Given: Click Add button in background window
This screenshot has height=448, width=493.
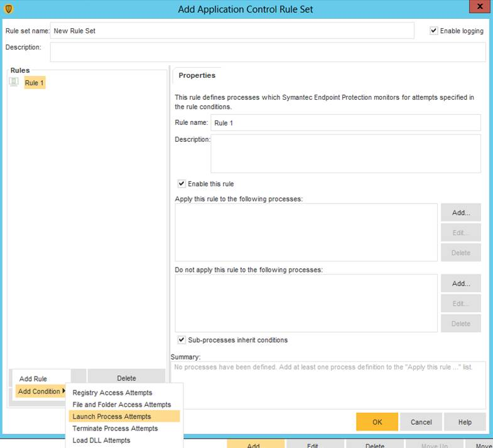Looking at the screenshot, I should (256, 444).
